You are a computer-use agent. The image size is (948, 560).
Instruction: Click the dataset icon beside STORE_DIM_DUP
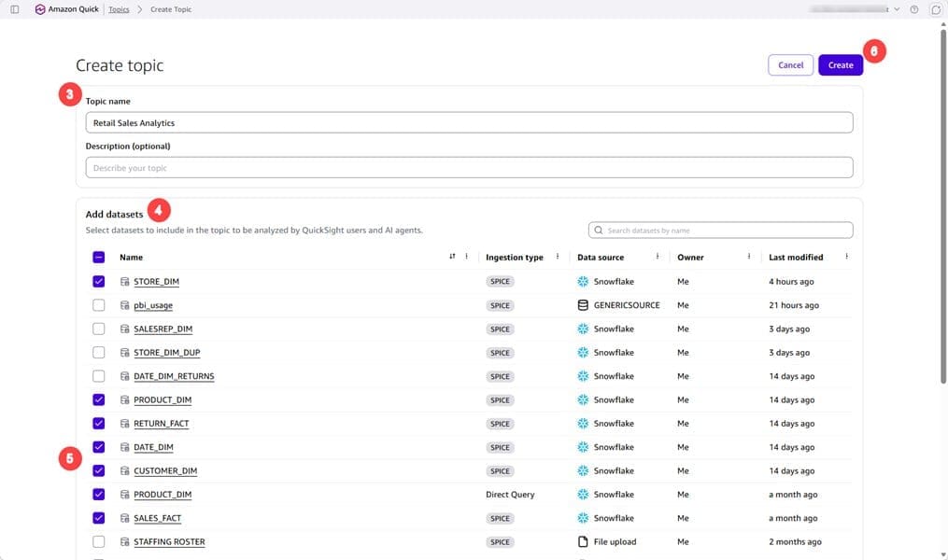(x=124, y=352)
